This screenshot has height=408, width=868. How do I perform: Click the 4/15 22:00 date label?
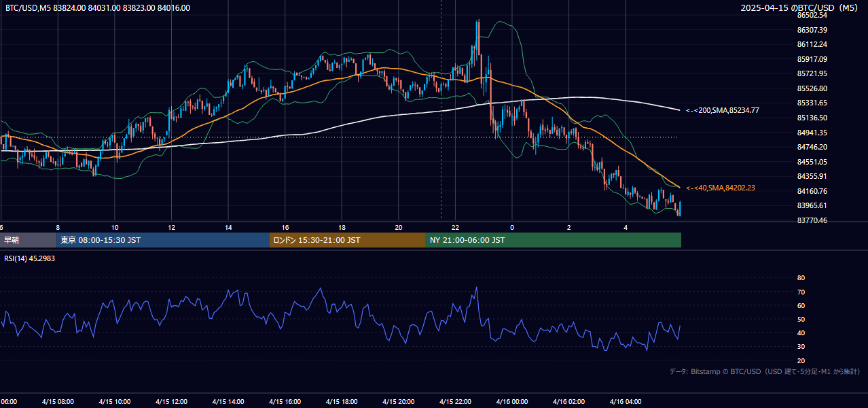tap(455, 401)
